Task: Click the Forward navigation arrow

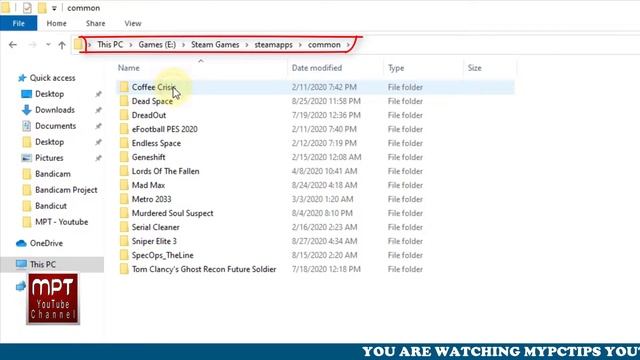Action: pos(32,45)
